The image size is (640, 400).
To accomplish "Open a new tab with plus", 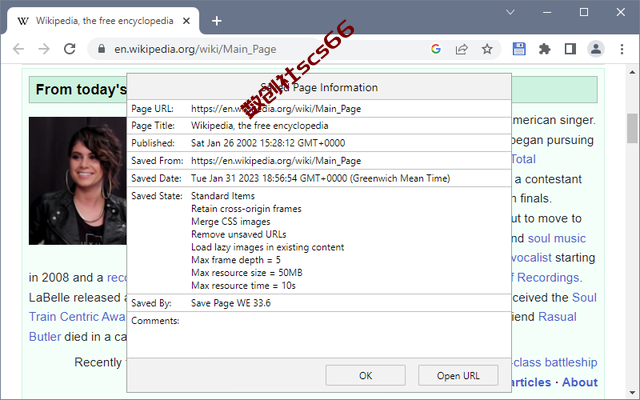I will (217, 21).
